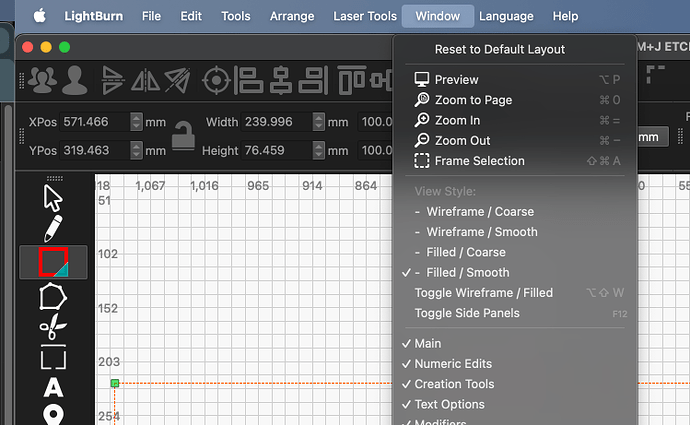Viewport: 690px width, 425px height.
Task: Choose Wireframe / Smooth view style
Action: [x=481, y=232]
